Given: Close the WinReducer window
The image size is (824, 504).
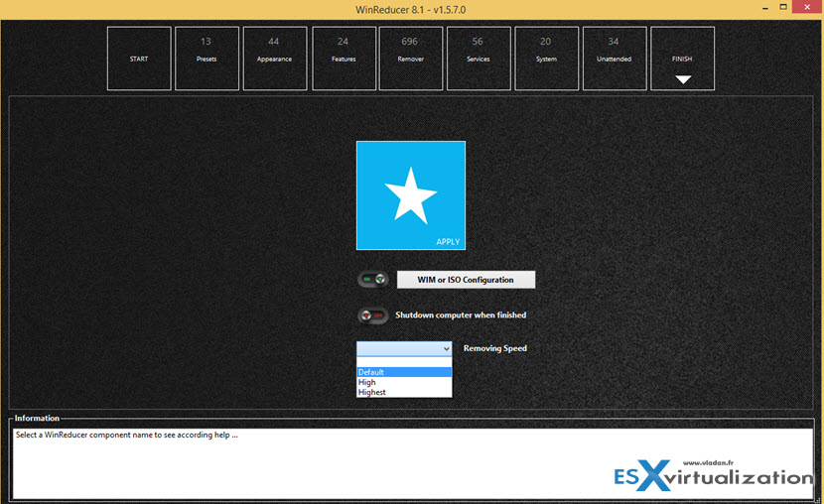Looking at the screenshot, I should (807, 7).
